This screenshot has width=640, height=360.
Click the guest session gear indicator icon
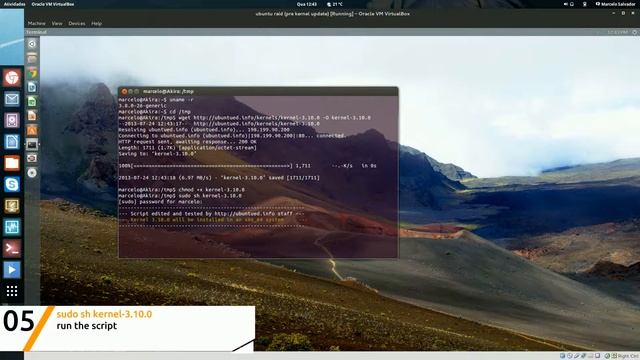[x=635, y=32]
